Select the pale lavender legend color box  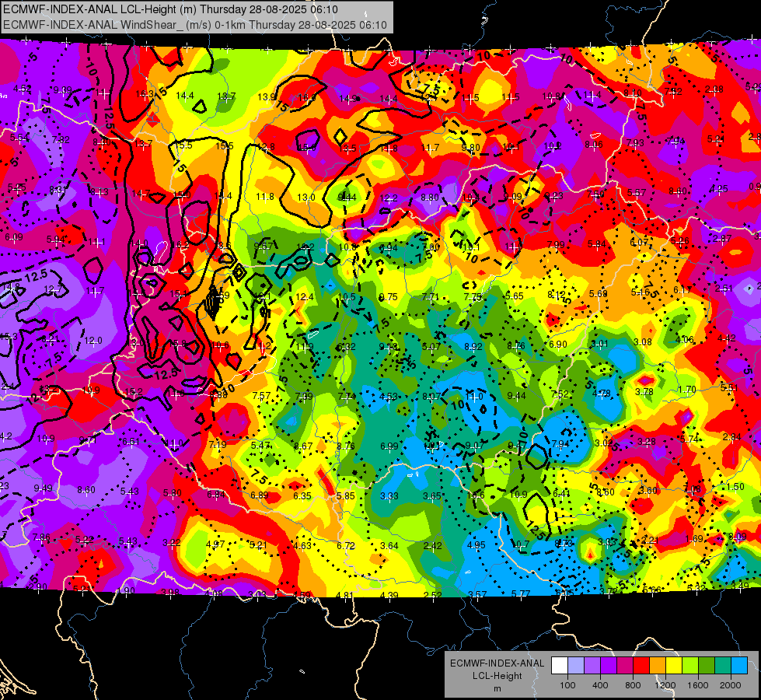tap(576, 666)
